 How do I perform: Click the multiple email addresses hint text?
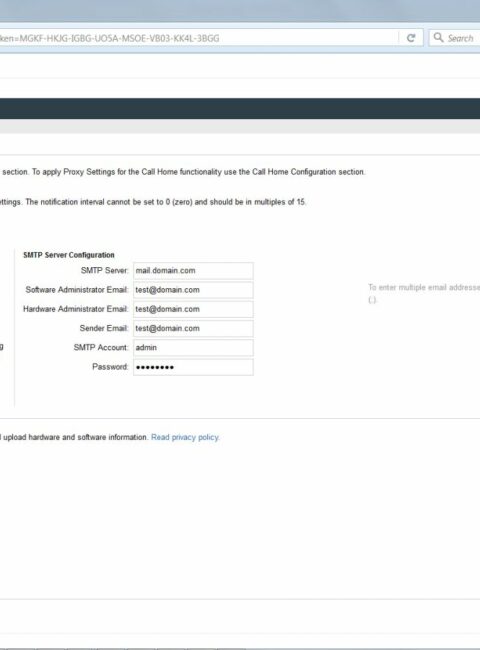[424, 293]
